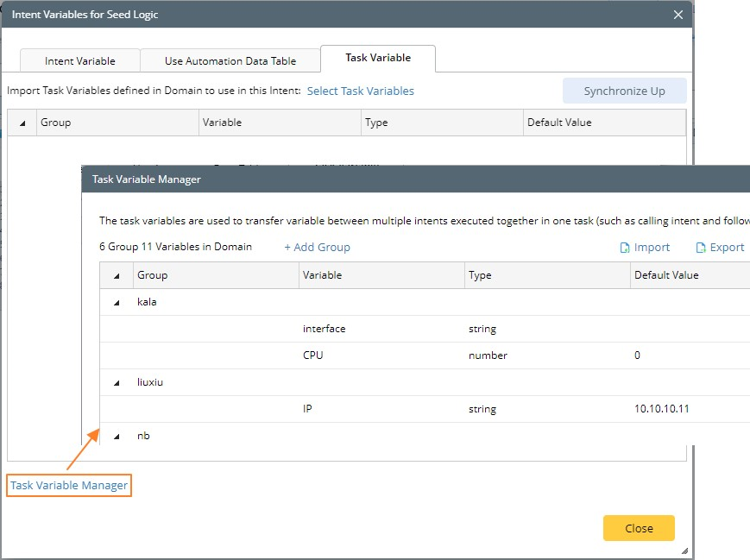Collapse all rows in Intent Variables table header
Image resolution: width=750 pixels, height=560 pixels.
(x=22, y=123)
